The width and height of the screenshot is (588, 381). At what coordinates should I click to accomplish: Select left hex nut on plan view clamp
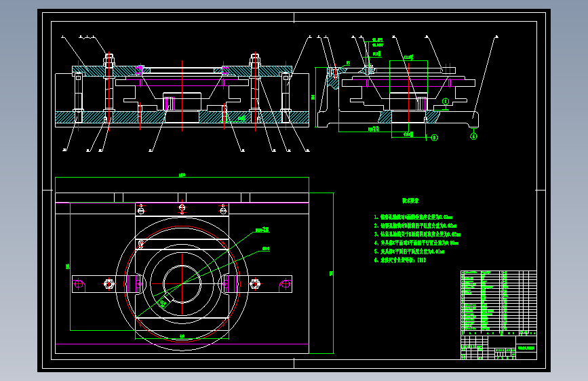click(109, 284)
